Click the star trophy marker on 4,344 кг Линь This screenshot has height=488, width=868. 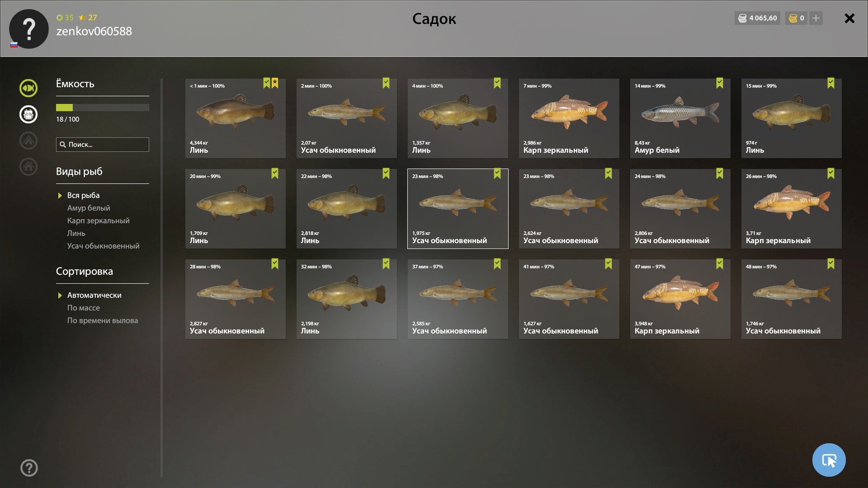[x=275, y=83]
